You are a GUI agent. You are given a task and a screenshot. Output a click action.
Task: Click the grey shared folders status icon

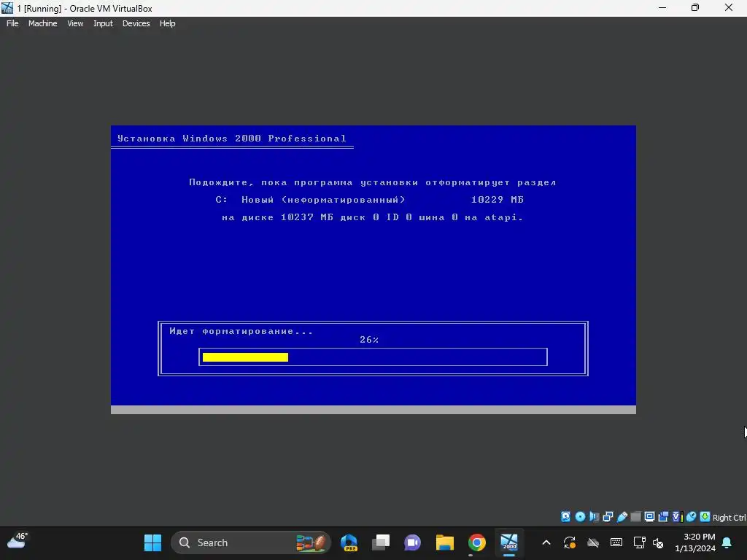635,517
